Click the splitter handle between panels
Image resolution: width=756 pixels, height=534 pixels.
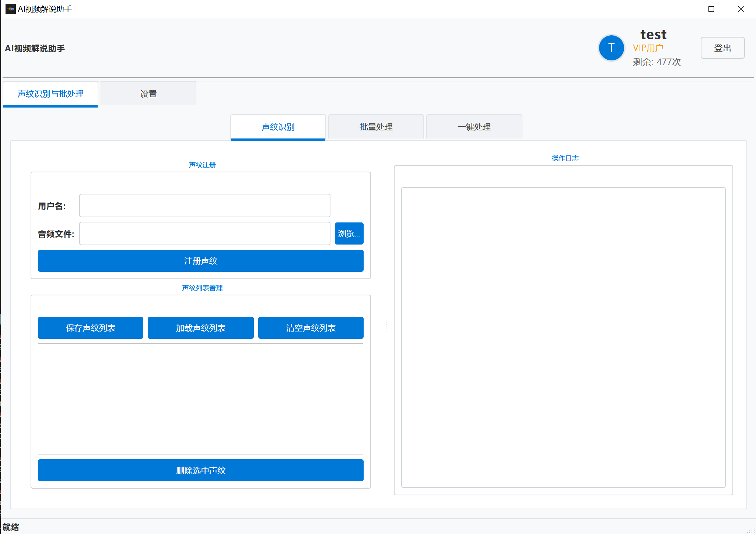click(x=386, y=326)
